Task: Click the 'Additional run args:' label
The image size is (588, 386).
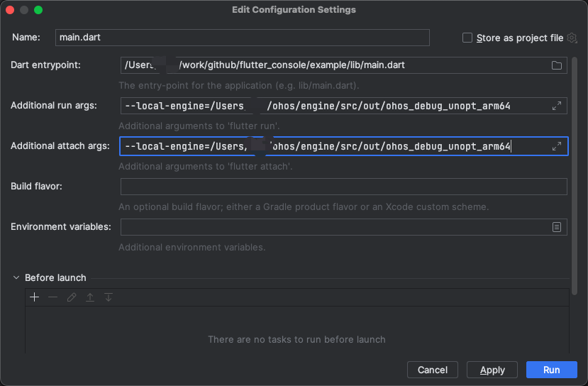Action: [54, 106]
